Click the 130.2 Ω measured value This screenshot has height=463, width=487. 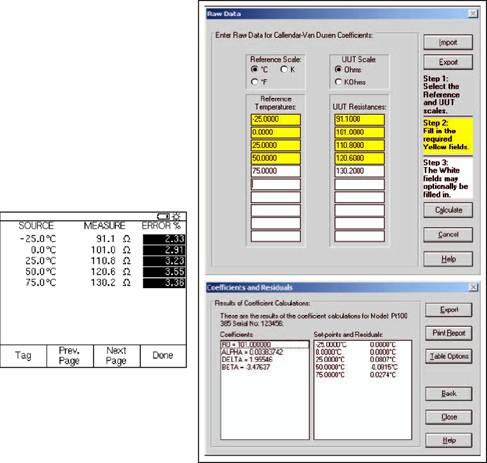click(x=111, y=283)
